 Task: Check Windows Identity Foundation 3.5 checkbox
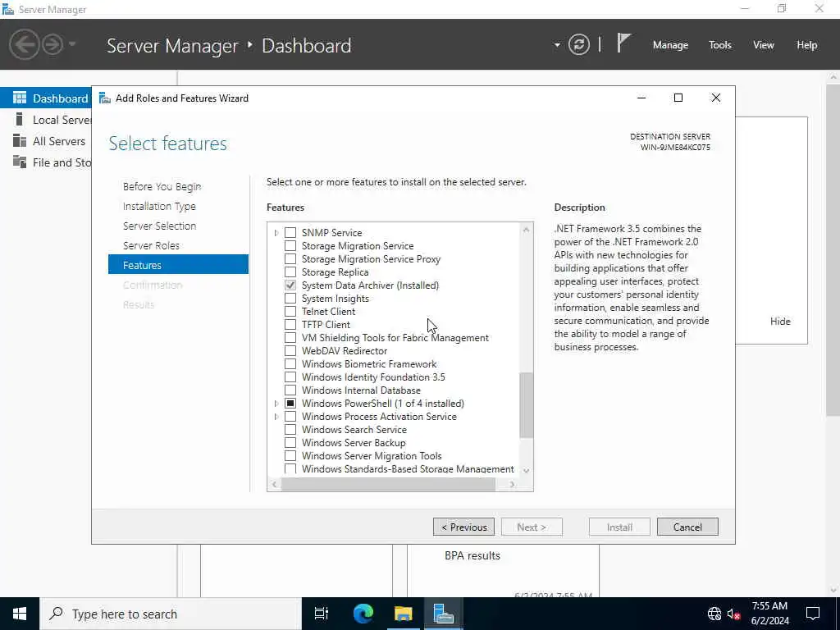tap(290, 377)
